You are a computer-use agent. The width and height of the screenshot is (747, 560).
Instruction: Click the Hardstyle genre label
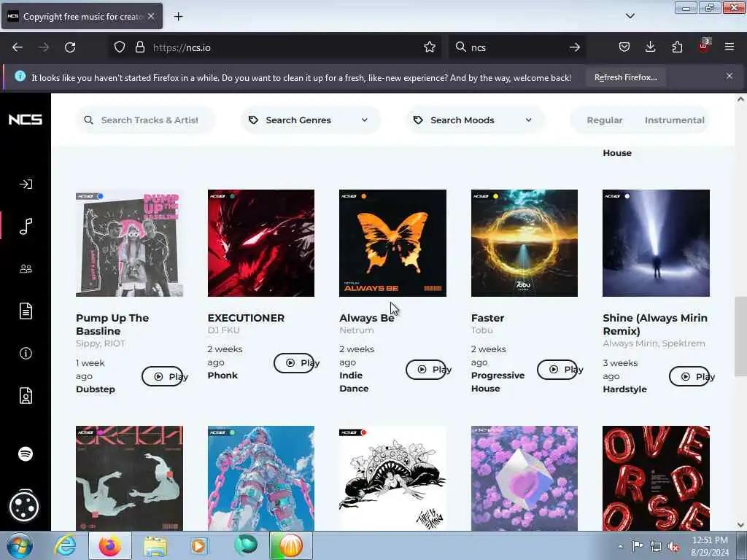(x=624, y=389)
